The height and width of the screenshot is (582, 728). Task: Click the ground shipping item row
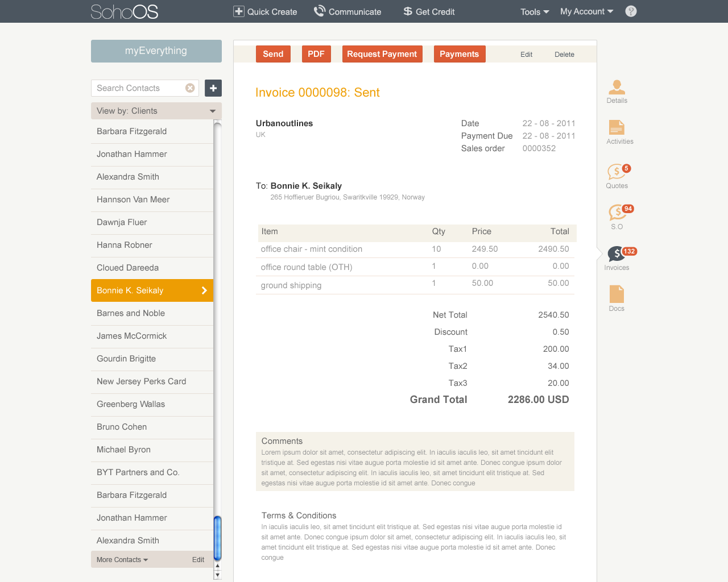(415, 285)
